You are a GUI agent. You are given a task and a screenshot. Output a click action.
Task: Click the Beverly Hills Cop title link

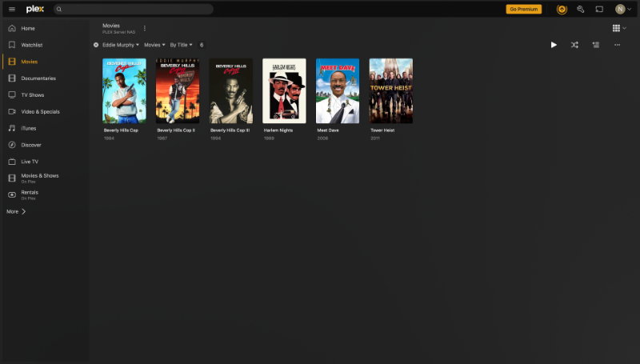(x=121, y=130)
